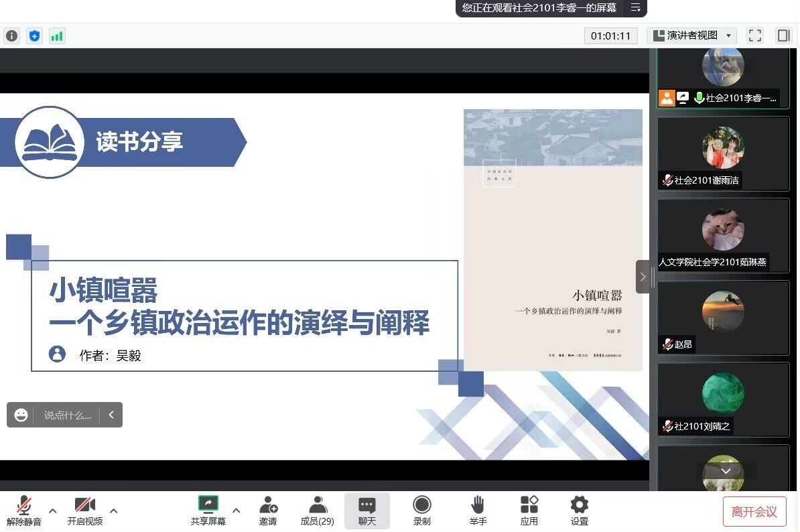Open the 应用 apps icon
The image size is (800, 532).
point(529,511)
